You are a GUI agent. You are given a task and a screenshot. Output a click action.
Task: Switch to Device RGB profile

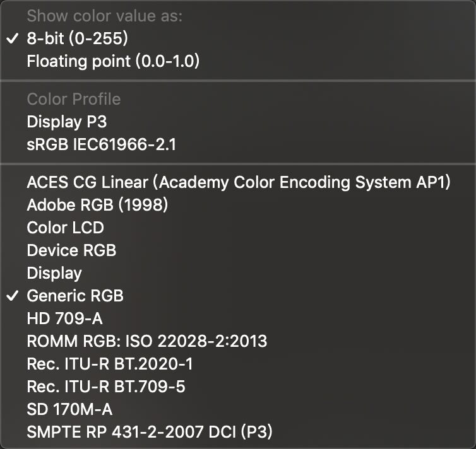click(x=71, y=250)
